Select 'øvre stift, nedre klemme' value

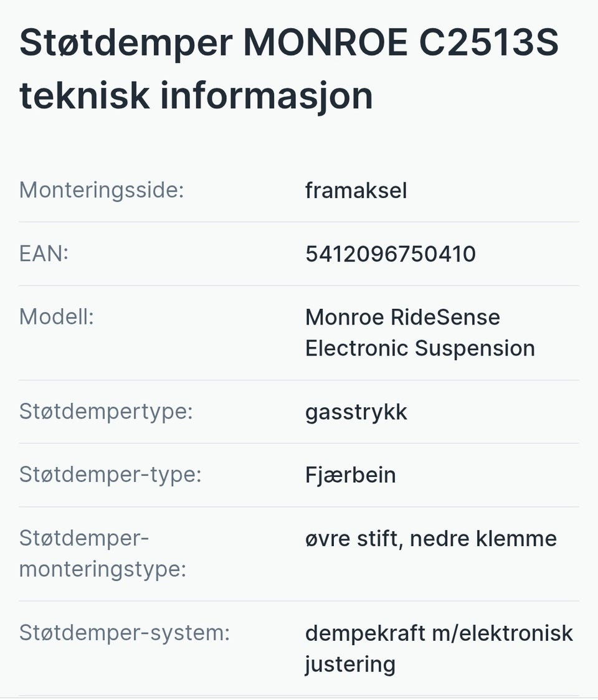coord(430,538)
